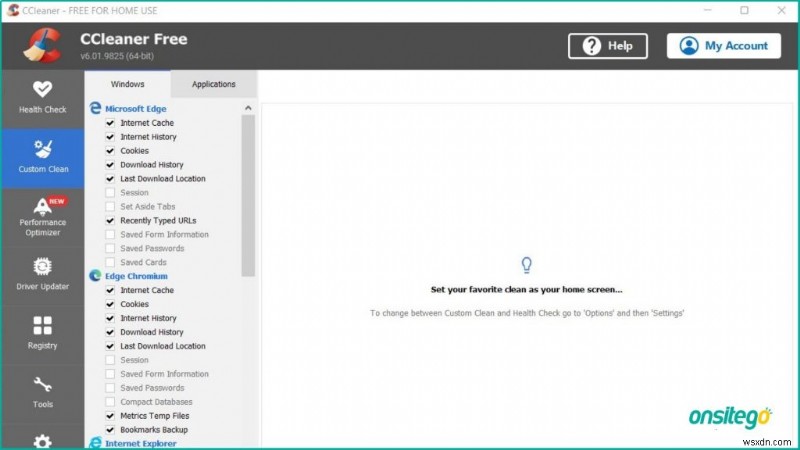Switch to the Applications tab
The width and height of the screenshot is (800, 450).
point(214,84)
